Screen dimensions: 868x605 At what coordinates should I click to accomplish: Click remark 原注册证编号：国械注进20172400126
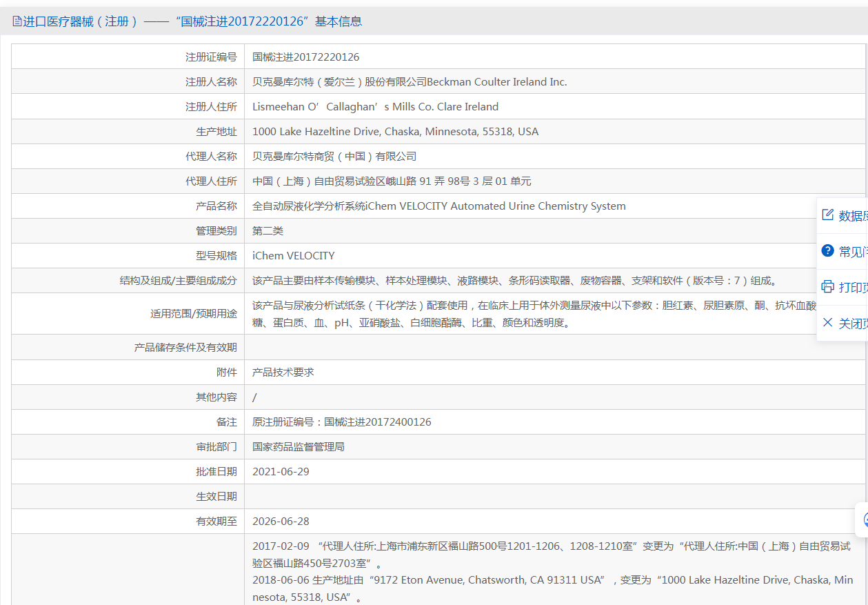coord(342,422)
